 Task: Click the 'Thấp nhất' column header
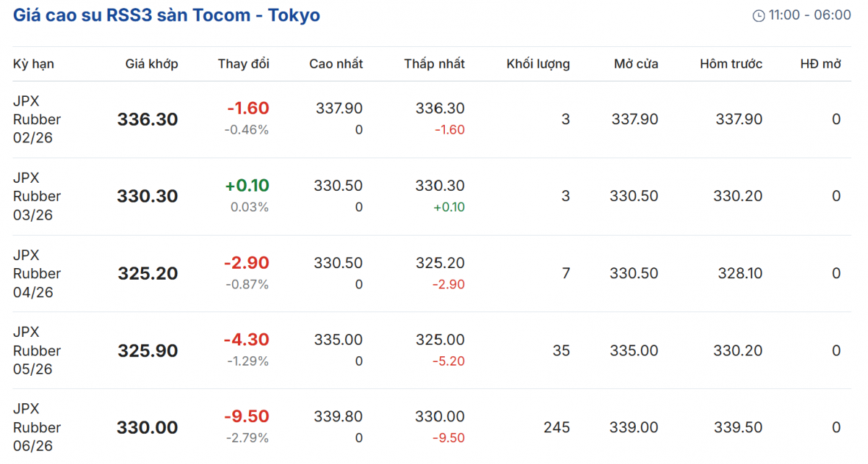pyautogui.click(x=434, y=64)
